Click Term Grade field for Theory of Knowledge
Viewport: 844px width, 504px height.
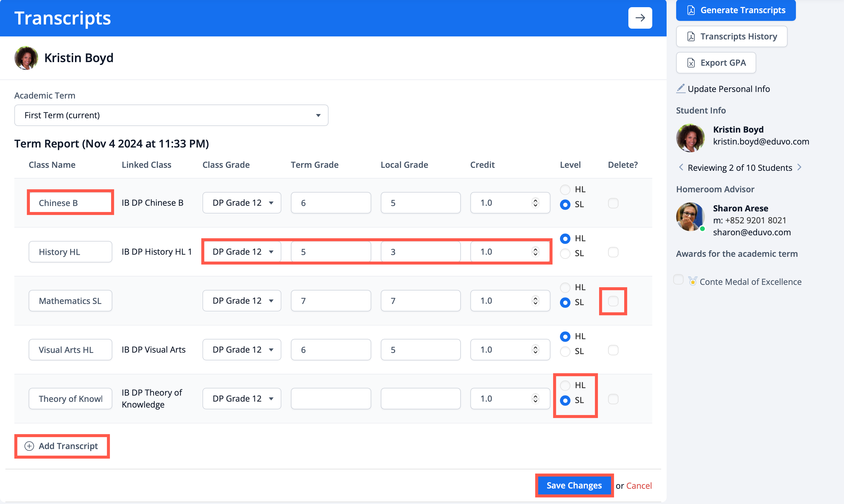click(331, 398)
